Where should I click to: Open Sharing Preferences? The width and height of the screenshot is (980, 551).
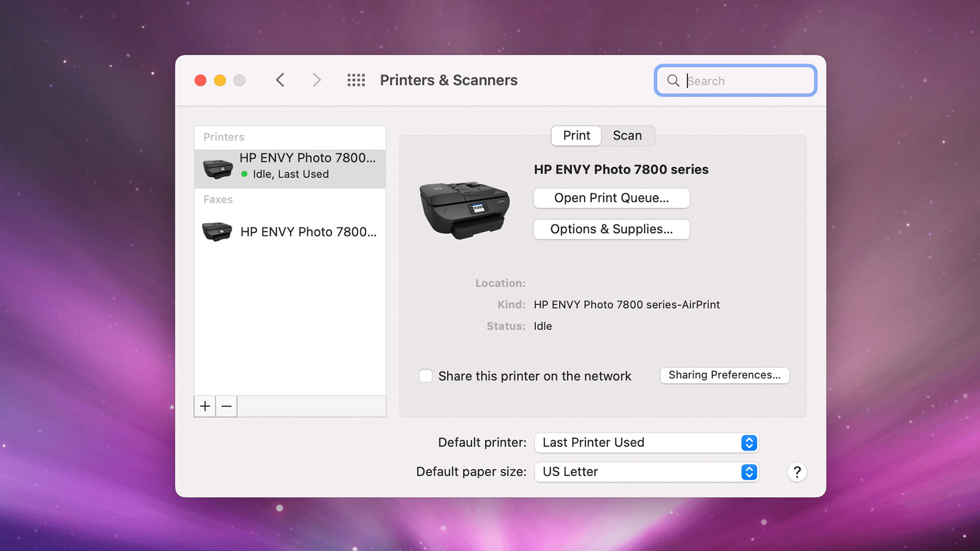pos(724,375)
